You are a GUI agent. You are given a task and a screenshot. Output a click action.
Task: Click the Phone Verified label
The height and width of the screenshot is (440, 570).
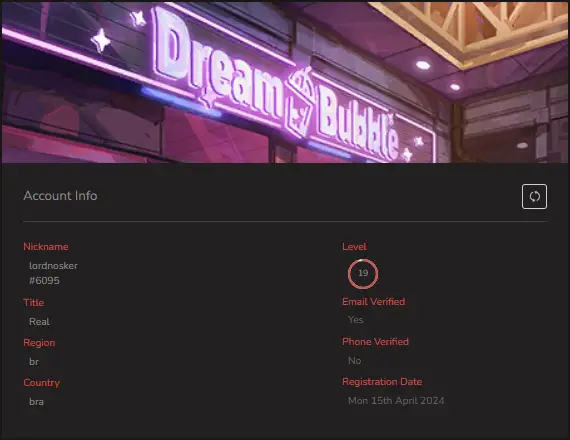tap(376, 342)
